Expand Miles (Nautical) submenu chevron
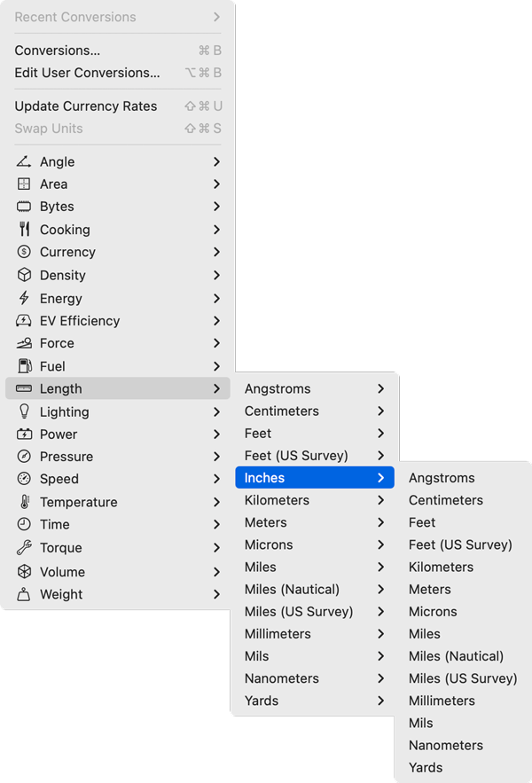The image size is (532, 783). point(380,590)
